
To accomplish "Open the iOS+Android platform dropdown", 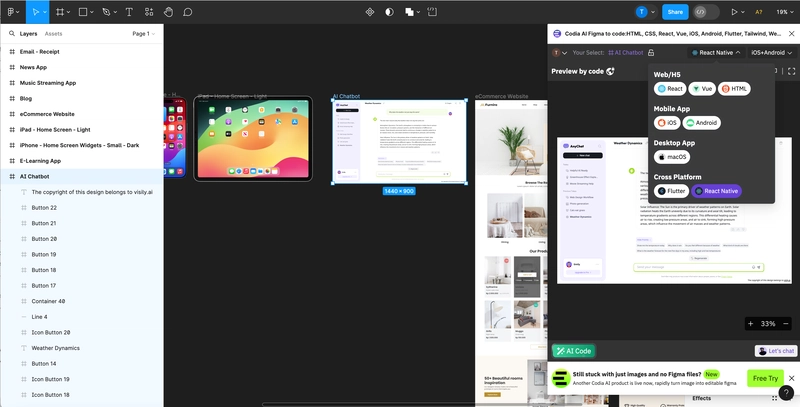I will tap(771, 52).
